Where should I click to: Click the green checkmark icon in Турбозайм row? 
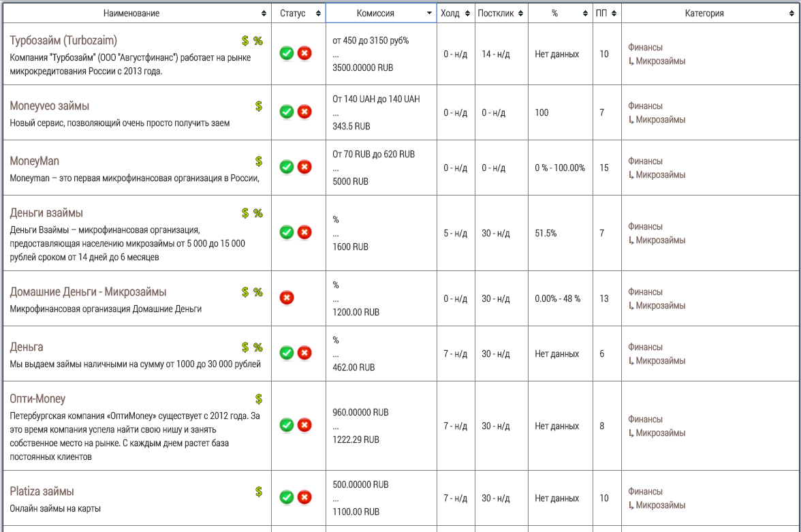point(287,54)
